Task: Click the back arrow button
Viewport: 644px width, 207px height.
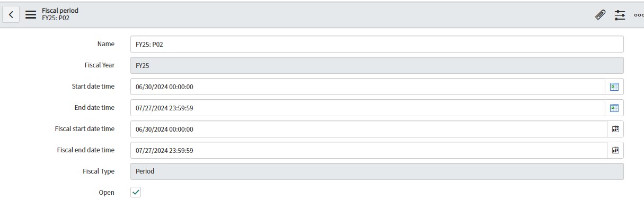Action: click(11, 14)
